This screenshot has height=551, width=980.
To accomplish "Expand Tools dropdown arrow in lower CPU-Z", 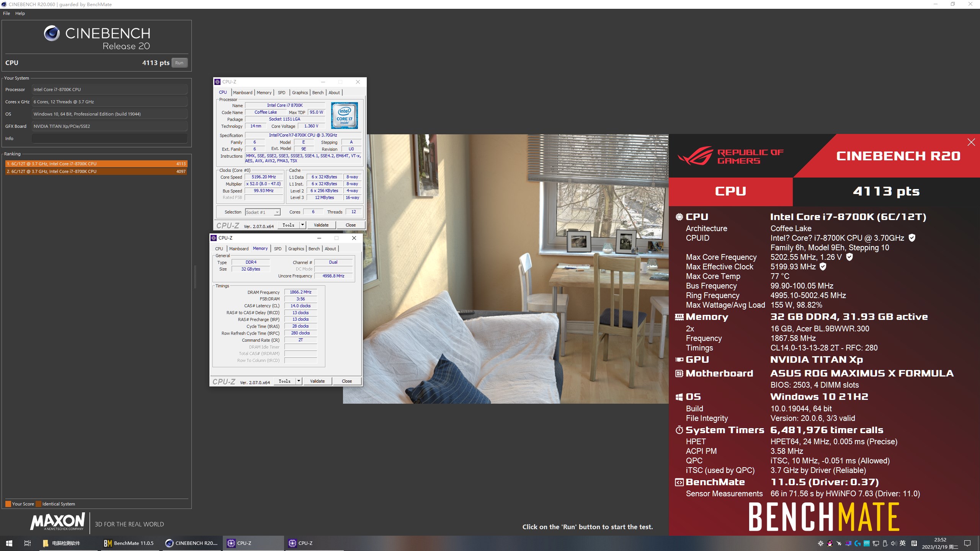I will point(299,381).
